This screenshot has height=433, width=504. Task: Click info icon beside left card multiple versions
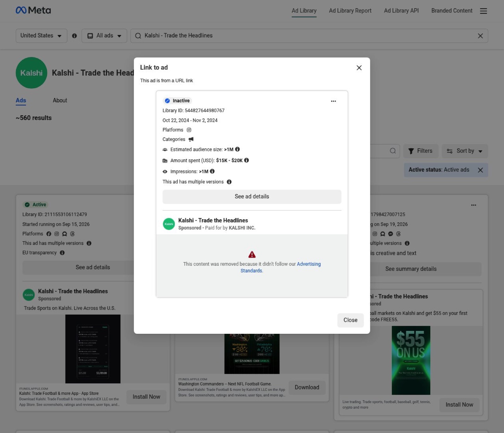coord(89,243)
